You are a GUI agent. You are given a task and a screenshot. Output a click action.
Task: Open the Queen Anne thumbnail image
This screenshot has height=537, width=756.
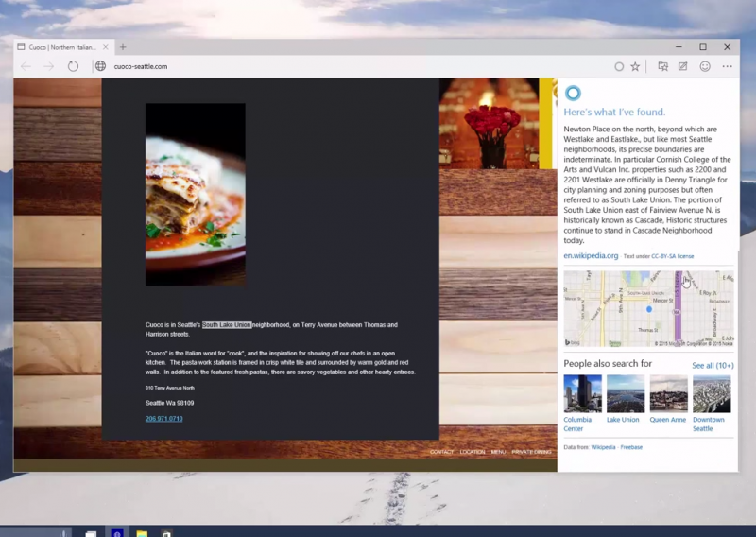click(x=669, y=393)
